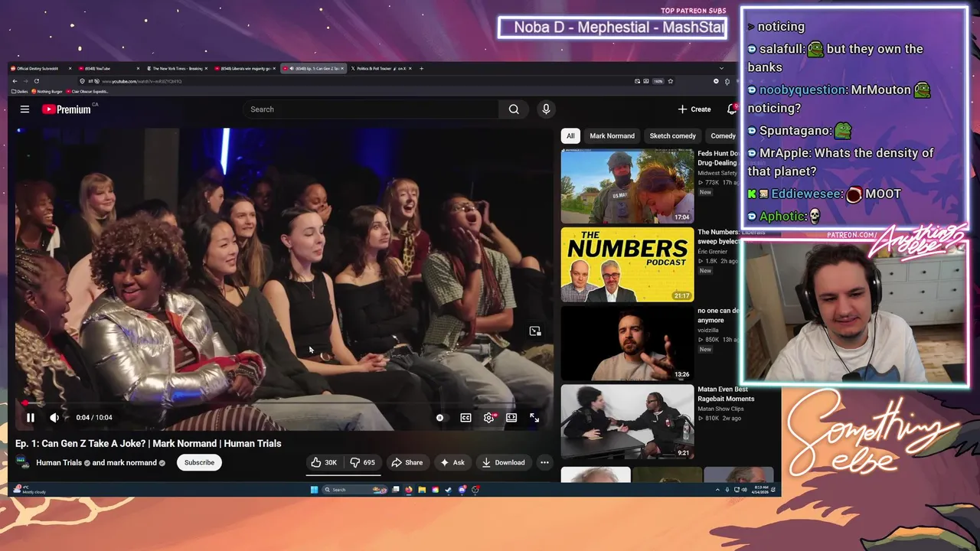
Task: Open Feds Hunt Drug-Dealing video thumbnail
Action: click(627, 186)
